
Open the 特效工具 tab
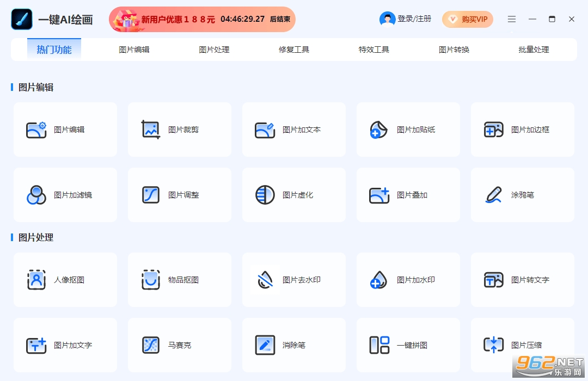click(x=374, y=50)
